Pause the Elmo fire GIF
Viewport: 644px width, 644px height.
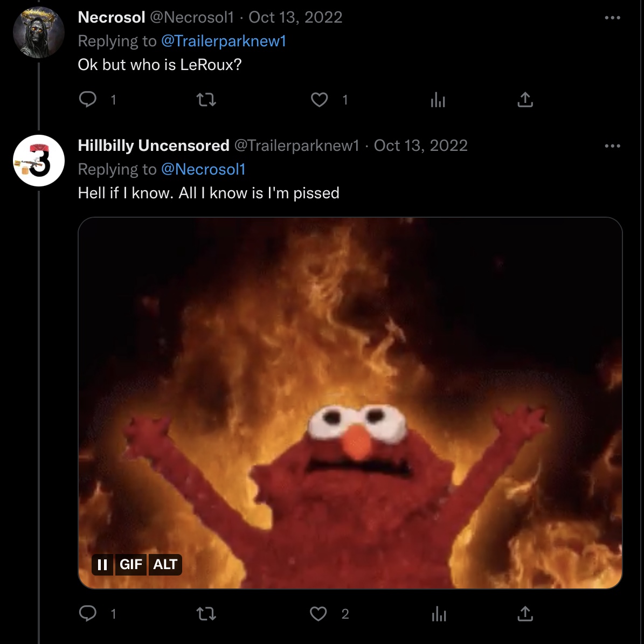pyautogui.click(x=102, y=564)
